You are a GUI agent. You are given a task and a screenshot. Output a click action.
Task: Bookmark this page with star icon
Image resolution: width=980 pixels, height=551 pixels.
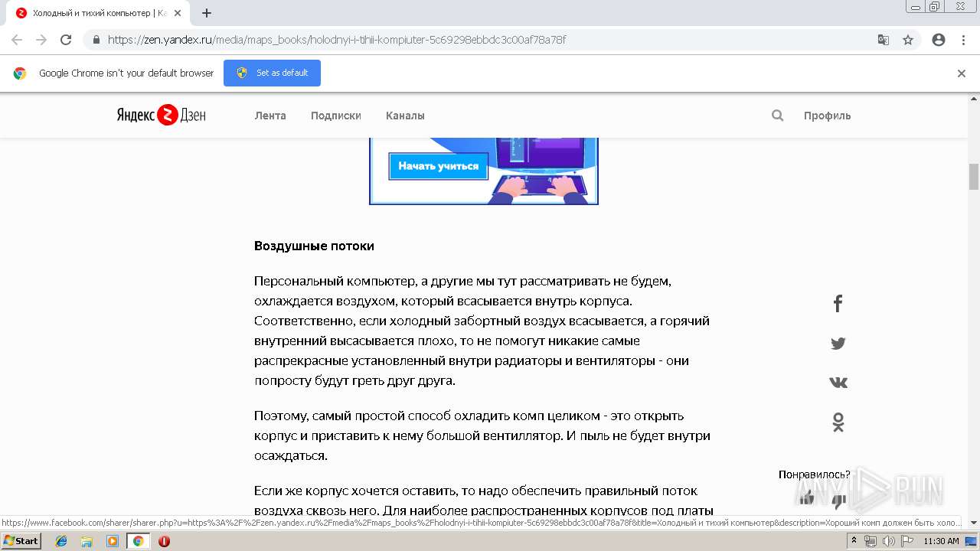[x=908, y=40]
